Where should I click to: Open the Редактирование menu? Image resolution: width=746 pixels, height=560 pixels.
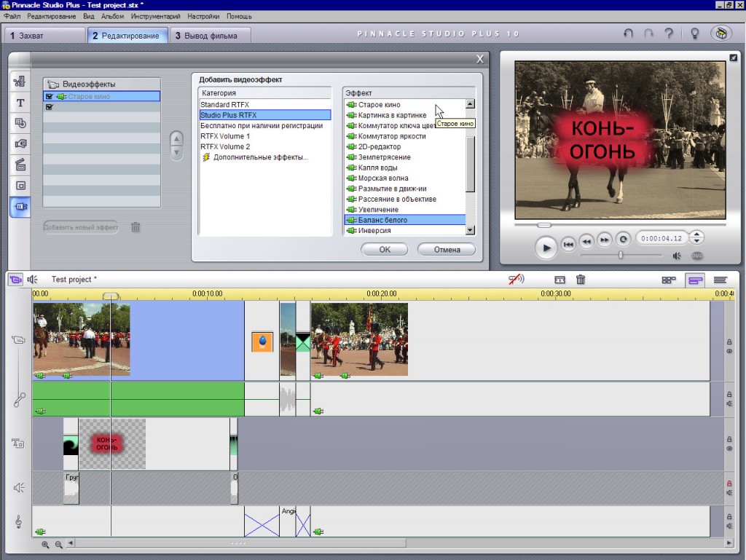(52, 16)
